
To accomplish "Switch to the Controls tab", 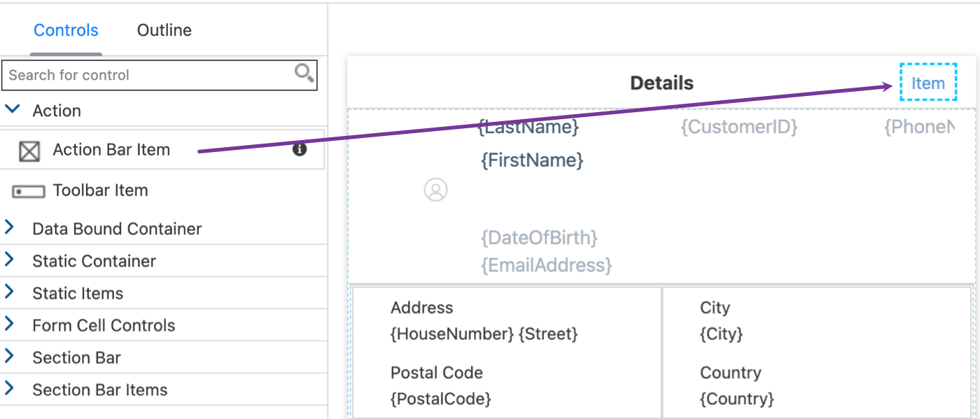I will [x=66, y=30].
